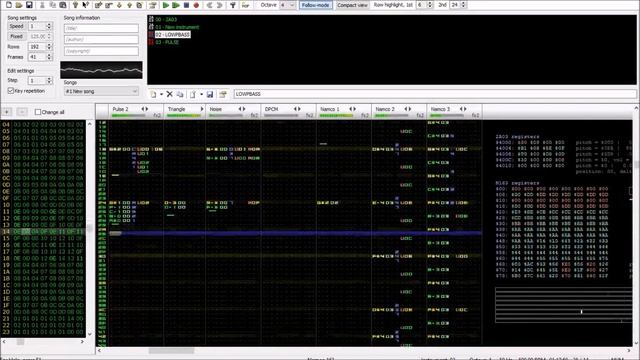This screenshot has width=640, height=360.
Task: Click the instrument name field showing LOWPBASS
Action: 435,94
